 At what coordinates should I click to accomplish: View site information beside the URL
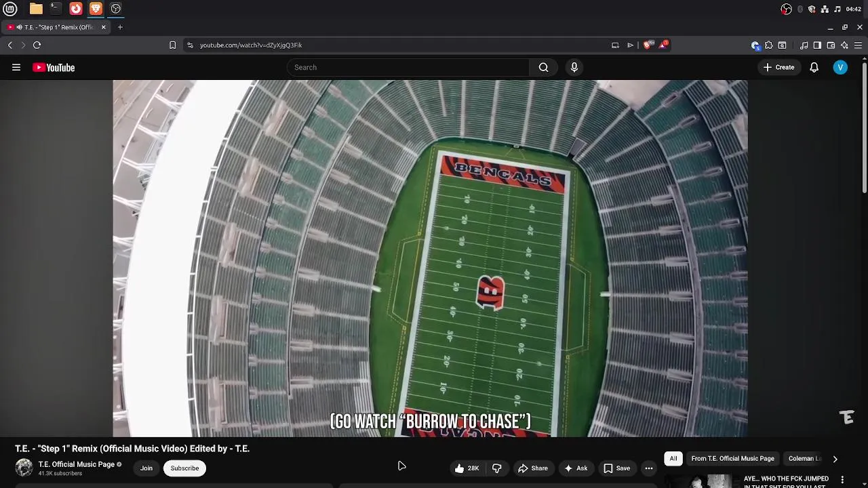tap(190, 45)
